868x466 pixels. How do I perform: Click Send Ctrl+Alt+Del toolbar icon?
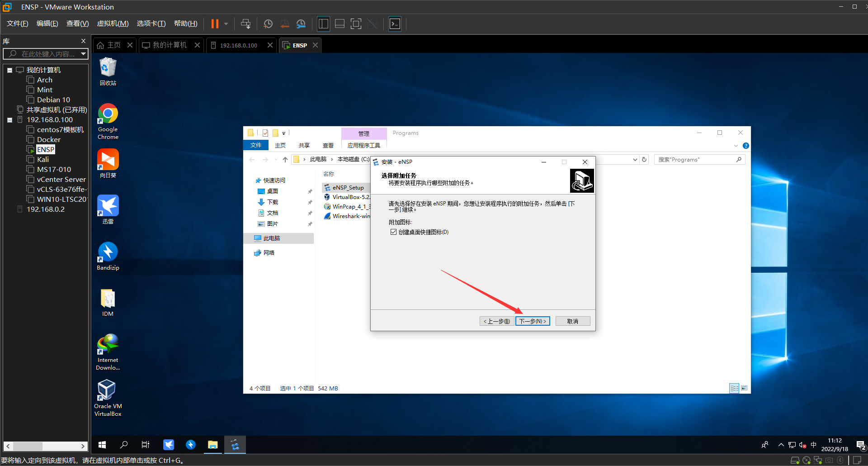coord(245,24)
